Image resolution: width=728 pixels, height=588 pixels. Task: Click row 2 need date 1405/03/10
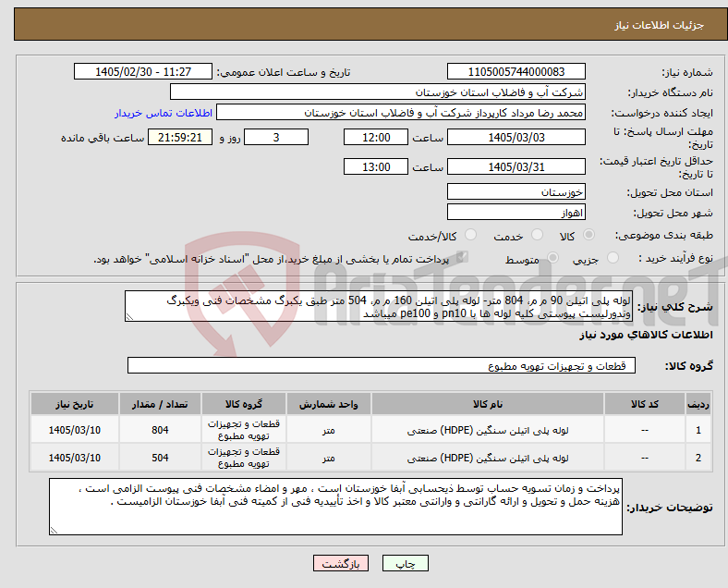pos(74,458)
